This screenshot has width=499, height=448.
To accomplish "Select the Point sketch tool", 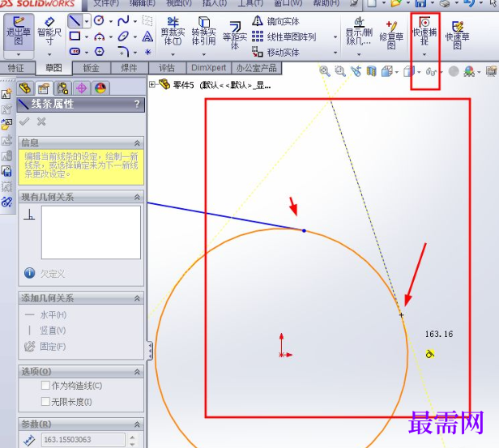I will pyautogui.click(x=147, y=52).
